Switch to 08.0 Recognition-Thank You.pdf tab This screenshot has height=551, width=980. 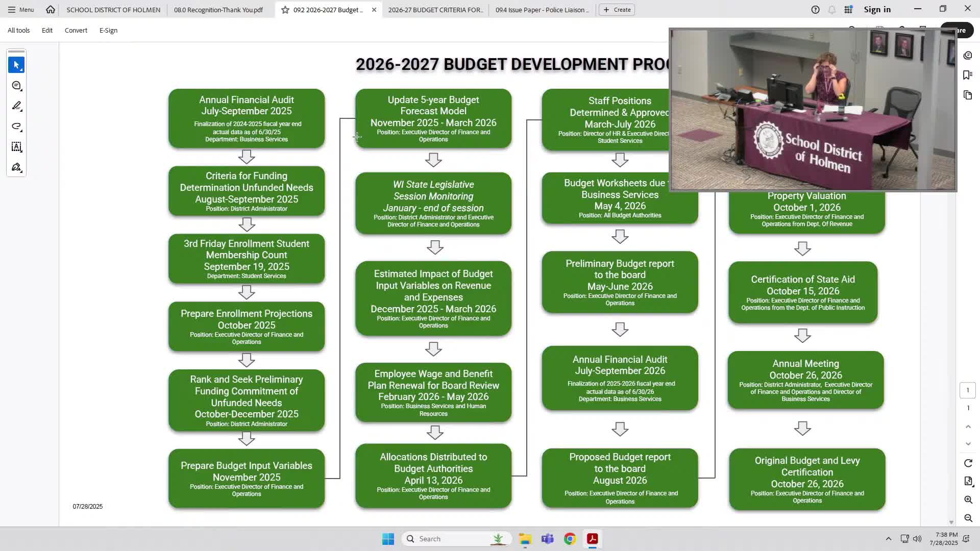[218, 10]
